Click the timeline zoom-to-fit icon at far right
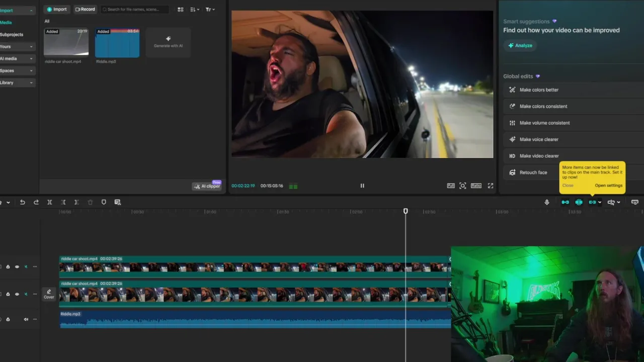The image size is (644, 362). click(635, 202)
